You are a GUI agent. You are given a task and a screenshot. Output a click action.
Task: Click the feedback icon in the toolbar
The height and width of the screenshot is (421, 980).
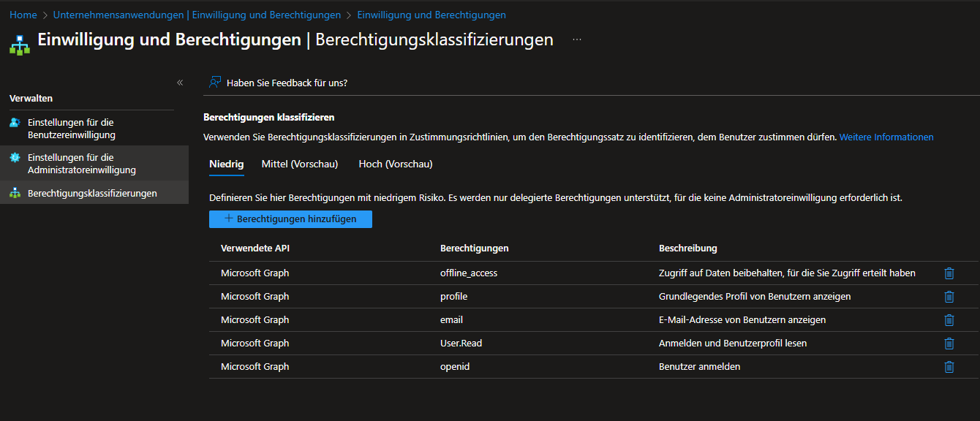[x=214, y=83]
